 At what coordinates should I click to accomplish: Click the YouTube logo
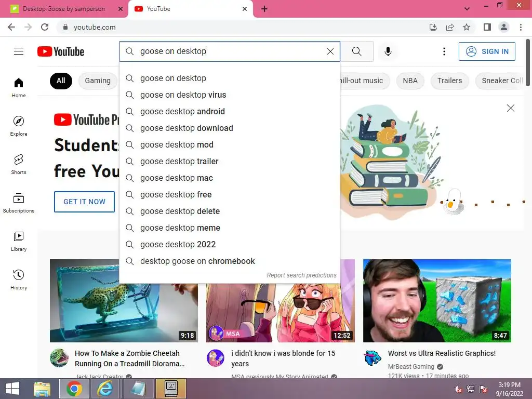[61, 51]
